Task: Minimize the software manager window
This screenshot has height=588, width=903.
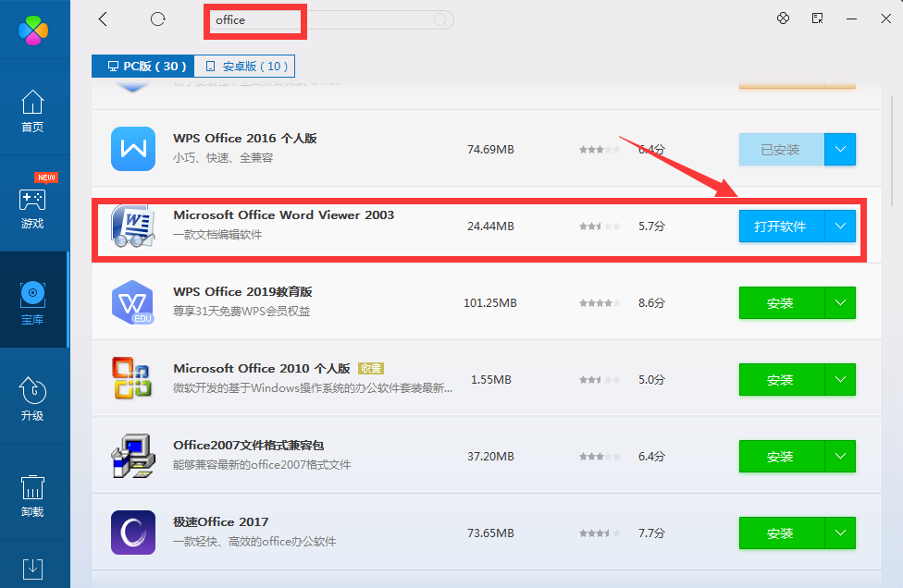Action: point(852,19)
